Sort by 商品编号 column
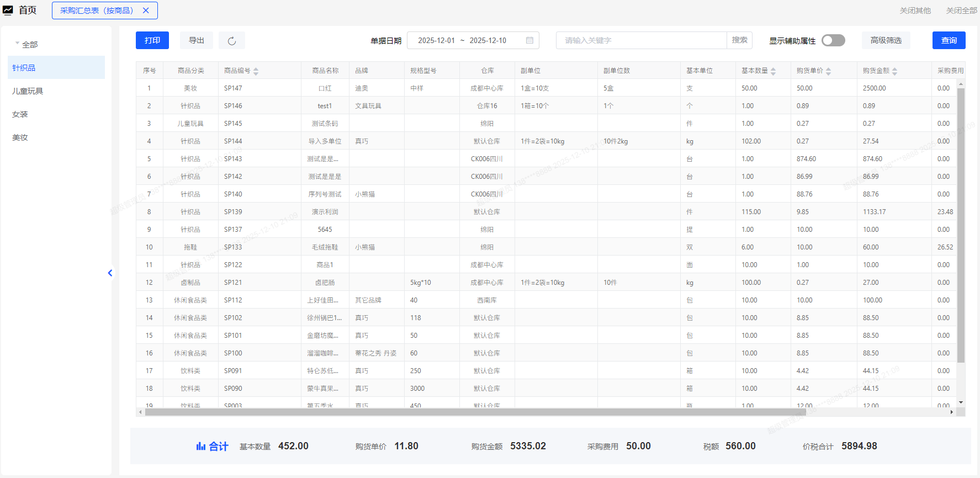980x478 pixels. (x=256, y=71)
